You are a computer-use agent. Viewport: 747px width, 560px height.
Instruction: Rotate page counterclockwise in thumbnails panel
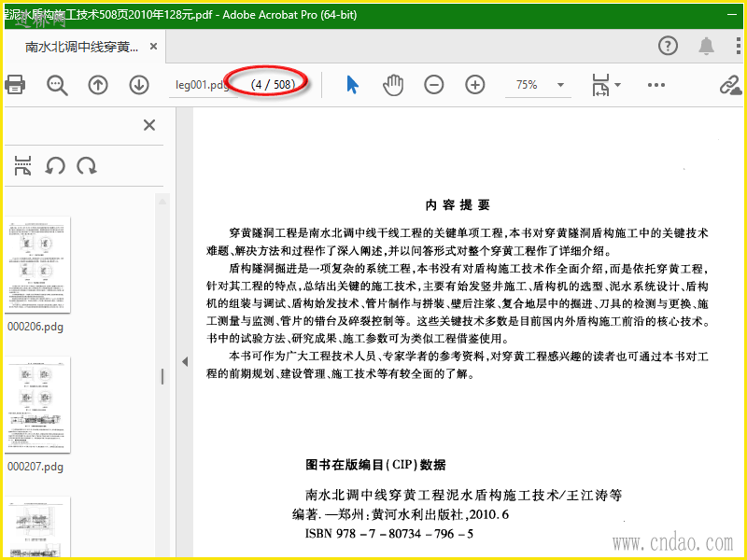point(55,166)
